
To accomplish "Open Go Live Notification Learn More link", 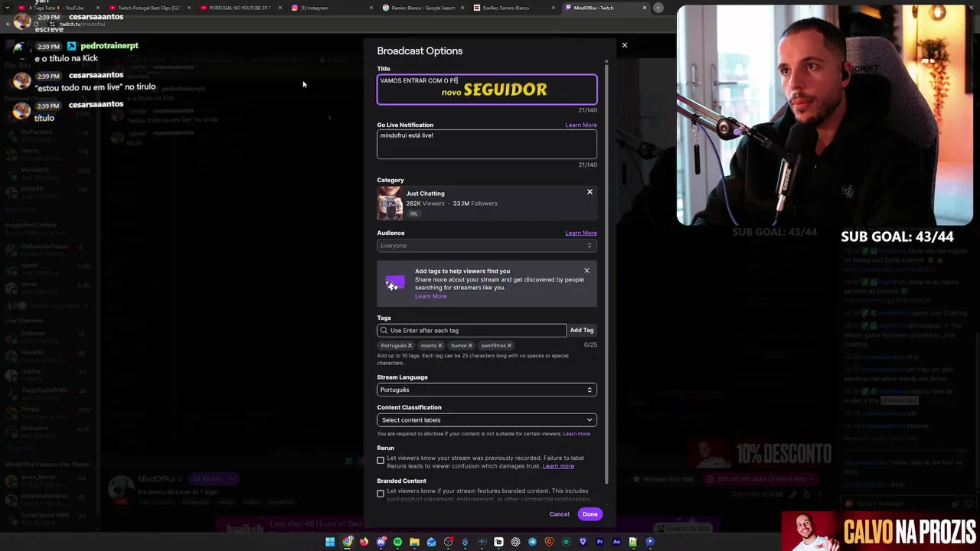I will coord(580,125).
